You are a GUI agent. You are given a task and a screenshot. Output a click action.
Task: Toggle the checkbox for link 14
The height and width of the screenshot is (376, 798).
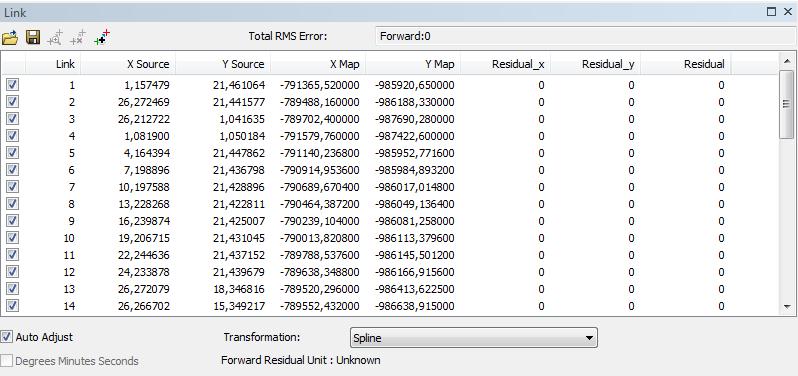click(x=13, y=306)
